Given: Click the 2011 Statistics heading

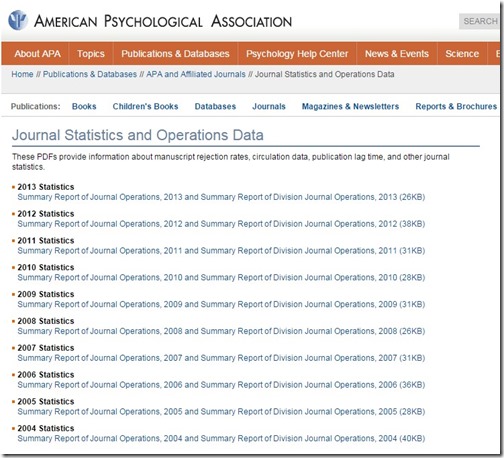Looking at the screenshot, I should pos(46,241).
